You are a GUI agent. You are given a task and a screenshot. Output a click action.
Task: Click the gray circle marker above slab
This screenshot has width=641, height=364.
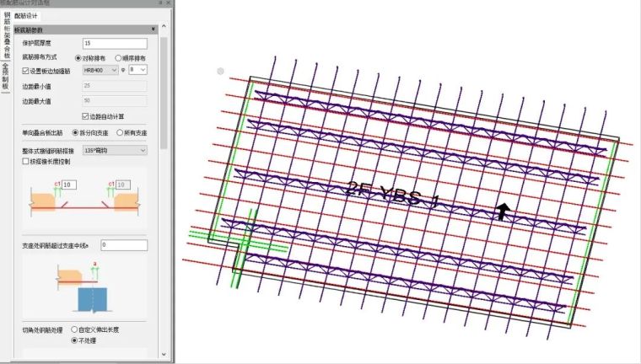pyautogui.click(x=221, y=72)
